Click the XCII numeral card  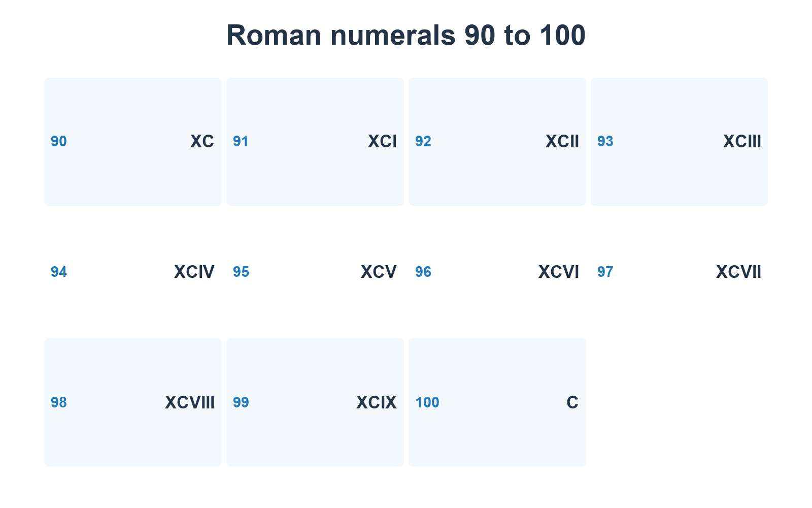click(497, 142)
